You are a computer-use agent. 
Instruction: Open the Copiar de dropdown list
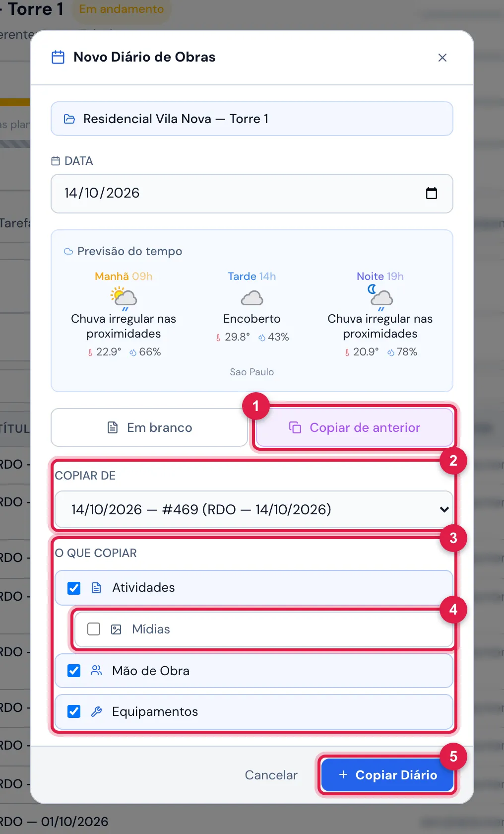click(254, 509)
